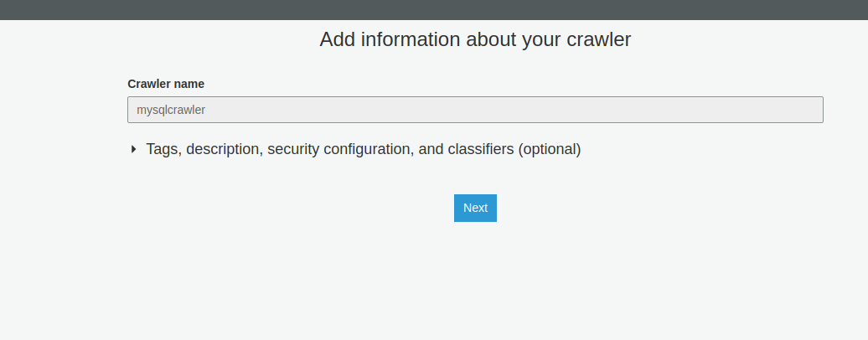The height and width of the screenshot is (340, 868).
Task: Click the word "Tags" in expander title
Action: 162,149
